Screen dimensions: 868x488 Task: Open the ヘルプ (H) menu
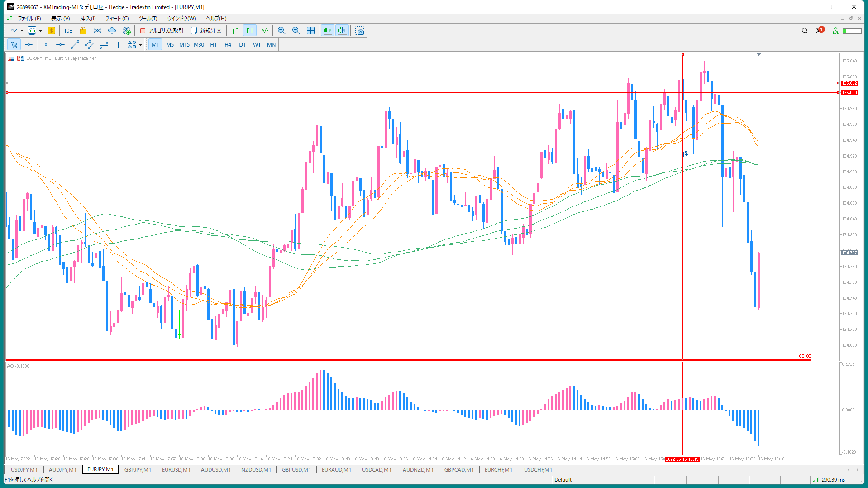[216, 19]
